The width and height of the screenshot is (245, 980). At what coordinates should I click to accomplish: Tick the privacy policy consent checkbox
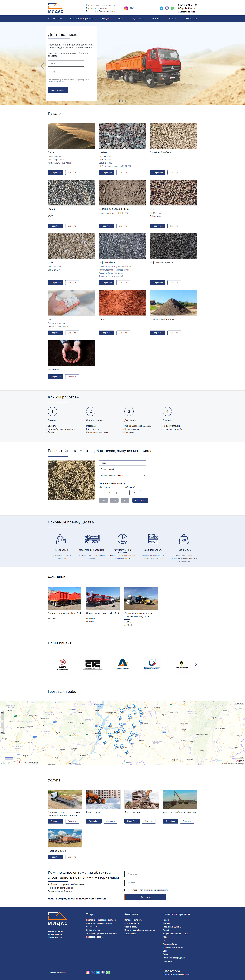126,890
